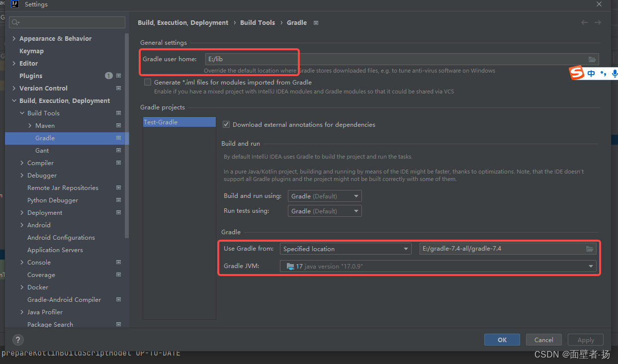Click the navigate forward arrow icon
Image resolution: width=618 pixels, height=364 pixels.
598,22
